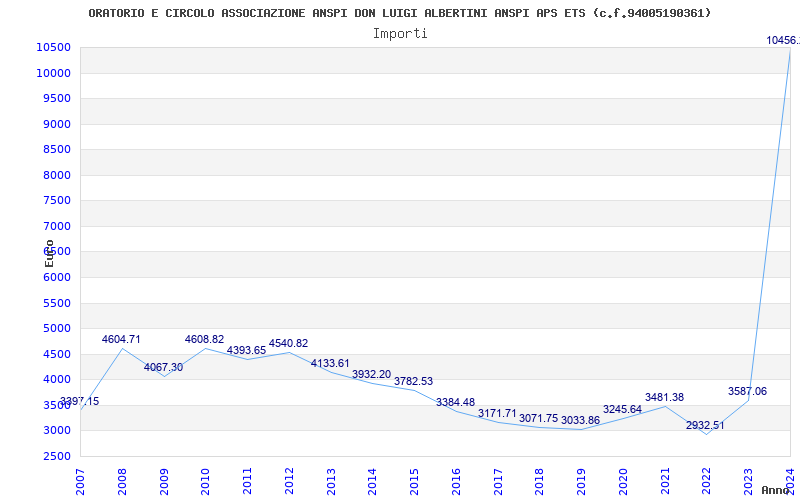Select data label 4604.71
This screenshot has height=500, width=800.
click(x=121, y=339)
